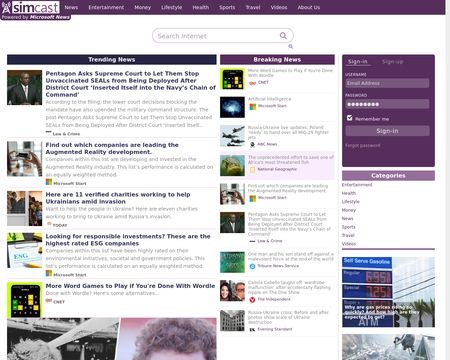The width and height of the screenshot is (450, 360).
Task: Click the Pentagon article thumbnail in Trending News
Action: point(25,87)
